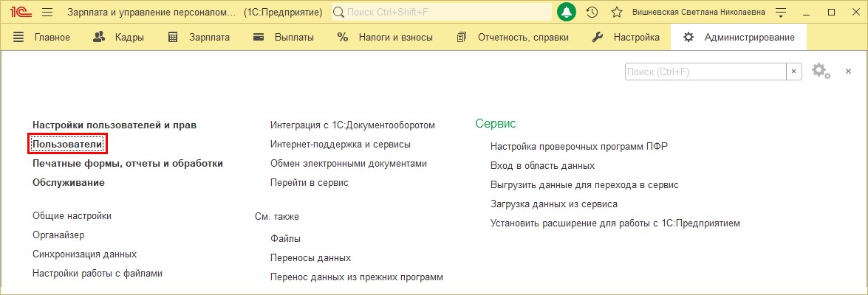Maximize the 1С window
The height and width of the screenshot is (295, 868).
tap(832, 12)
